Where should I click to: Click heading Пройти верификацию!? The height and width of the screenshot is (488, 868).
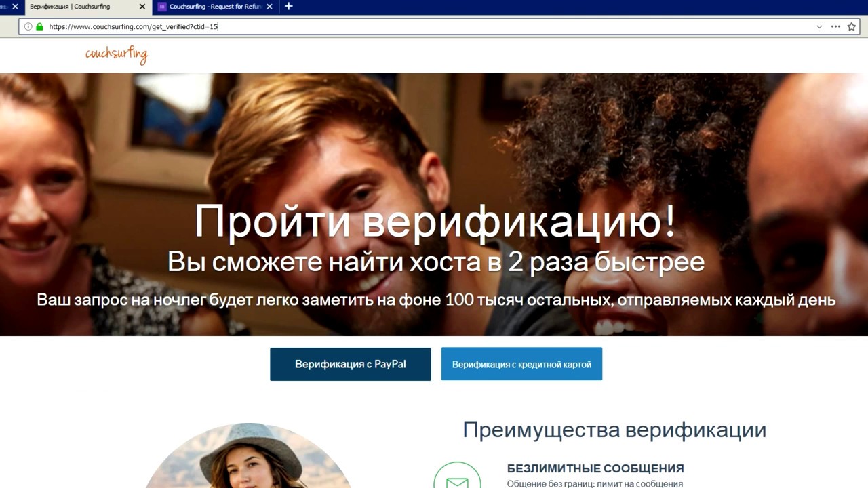click(435, 220)
